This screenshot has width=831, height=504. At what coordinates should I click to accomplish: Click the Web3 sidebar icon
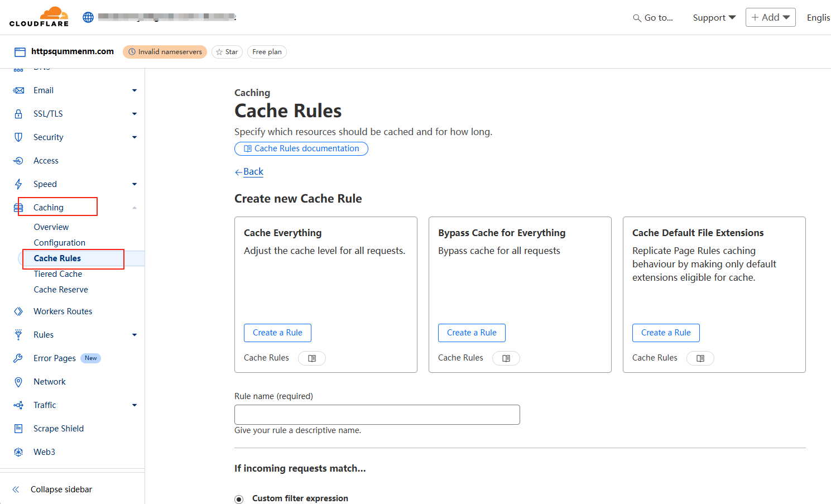click(18, 452)
